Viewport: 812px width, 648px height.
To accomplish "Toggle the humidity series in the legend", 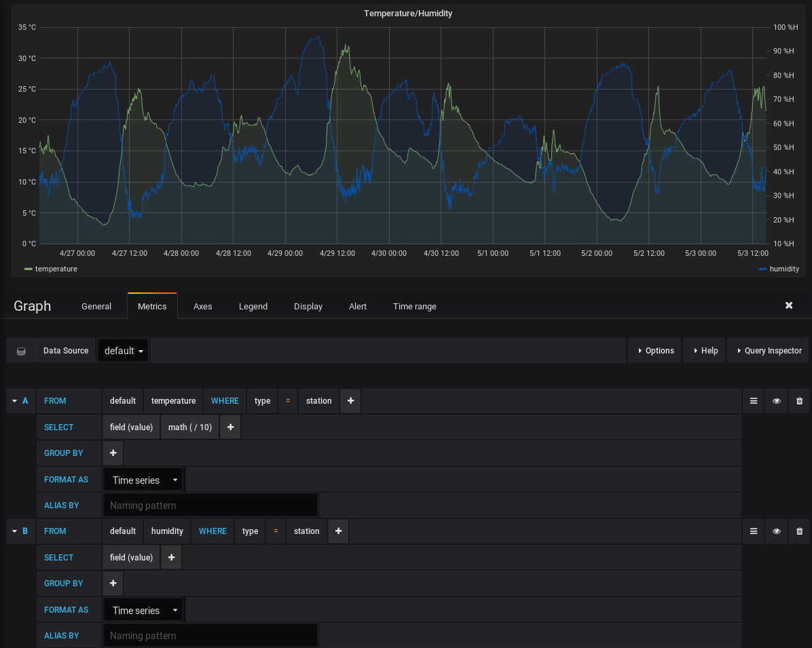I will tap(783, 269).
